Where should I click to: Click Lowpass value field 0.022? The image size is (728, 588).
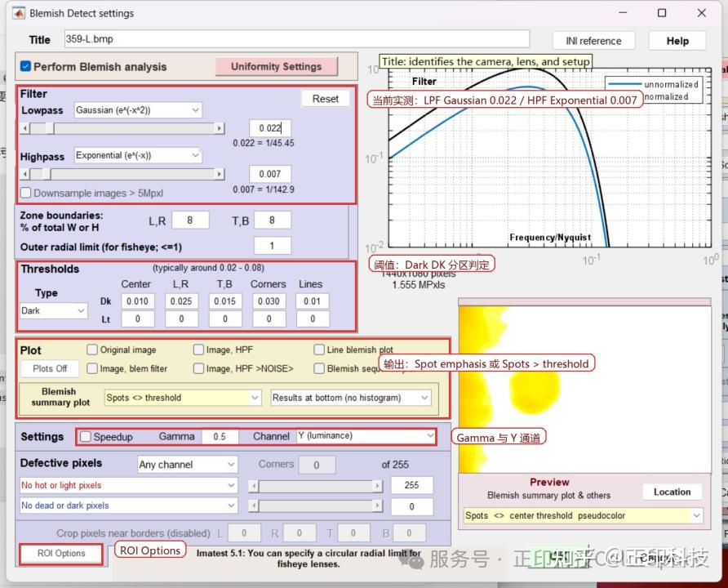pos(270,128)
